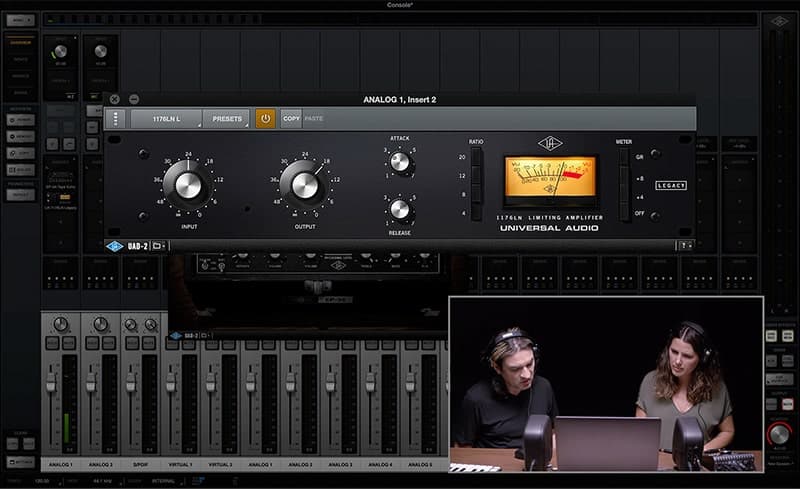Click the RELEASE knob
The image size is (800, 489).
click(400, 209)
